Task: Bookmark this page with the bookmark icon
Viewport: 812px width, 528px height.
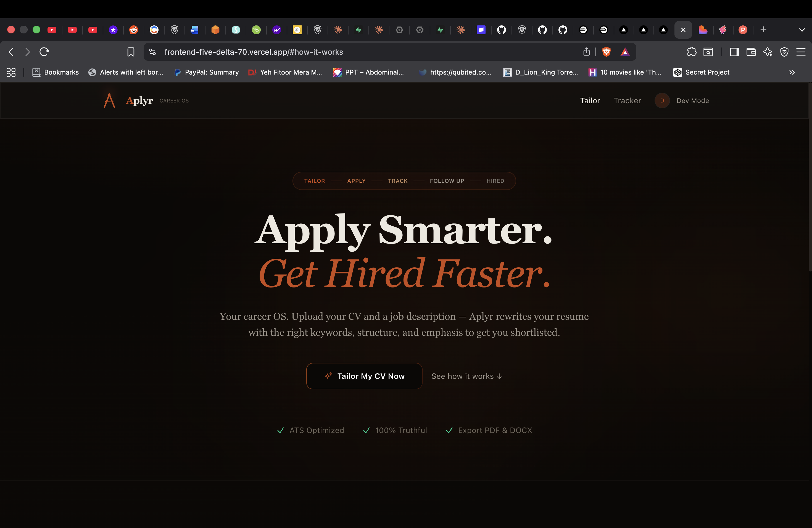Action: (131, 52)
